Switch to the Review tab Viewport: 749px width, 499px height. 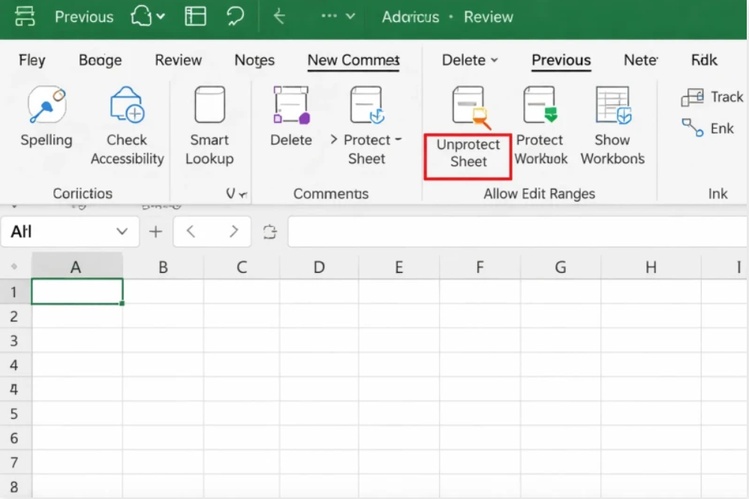click(x=178, y=60)
